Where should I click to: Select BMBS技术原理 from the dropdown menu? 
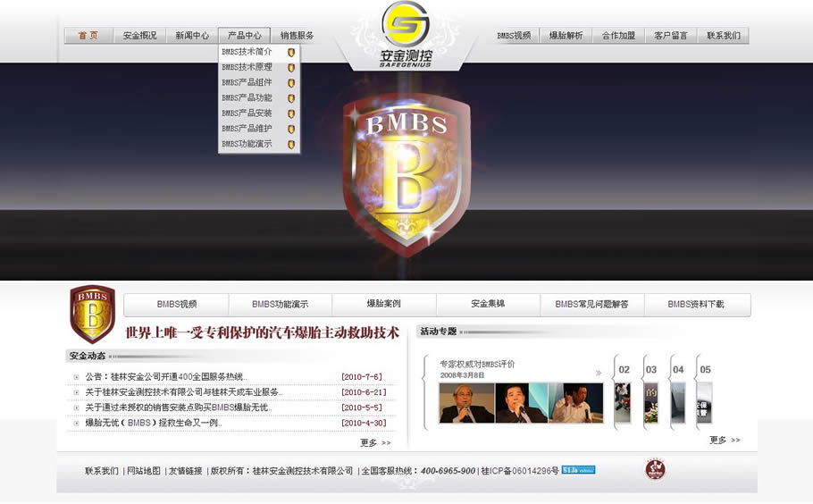click(x=247, y=67)
